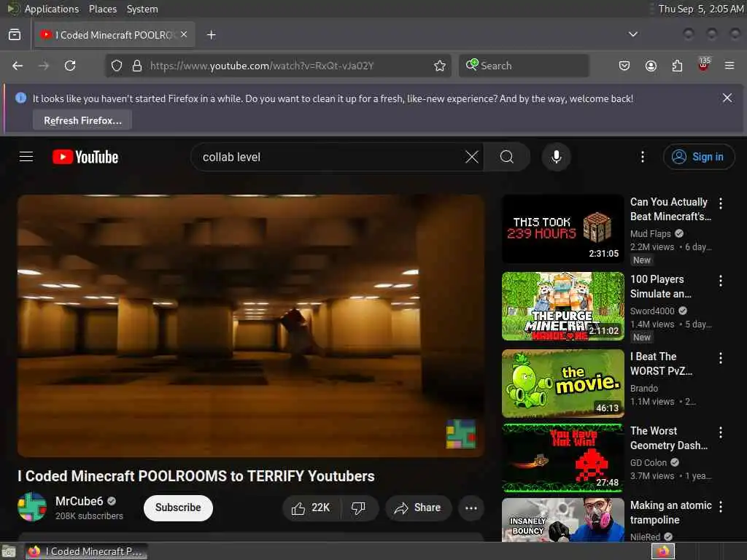Expand the list all tabs chevron
The height and width of the screenshot is (560, 747).
[632, 34]
